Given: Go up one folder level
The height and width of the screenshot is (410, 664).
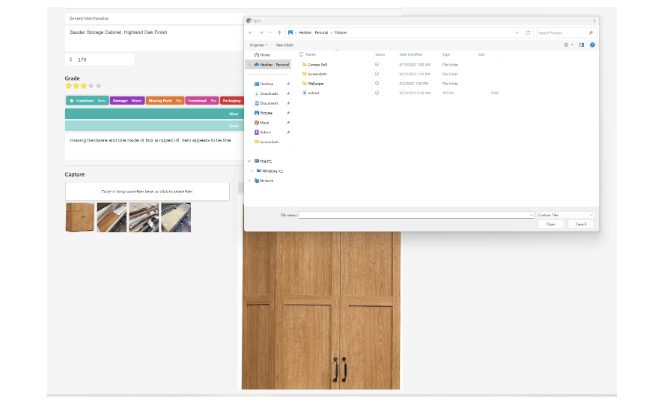Looking at the screenshot, I should 279,33.
